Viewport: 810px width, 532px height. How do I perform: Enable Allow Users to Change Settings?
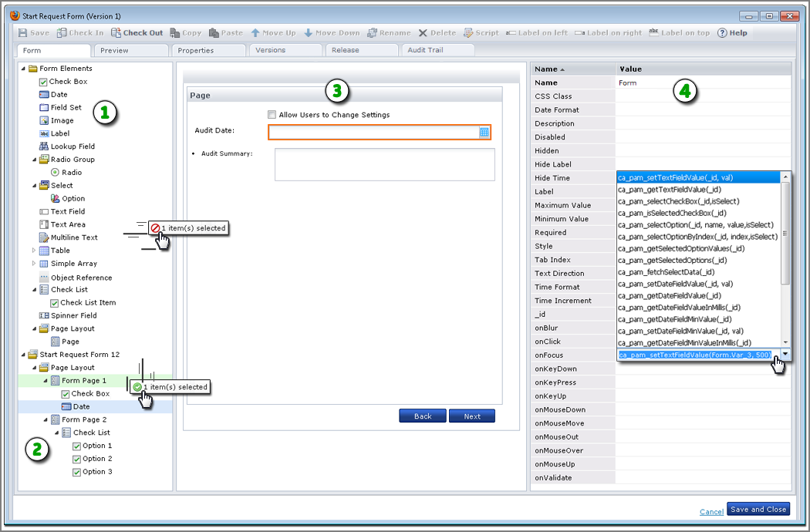[x=272, y=113]
